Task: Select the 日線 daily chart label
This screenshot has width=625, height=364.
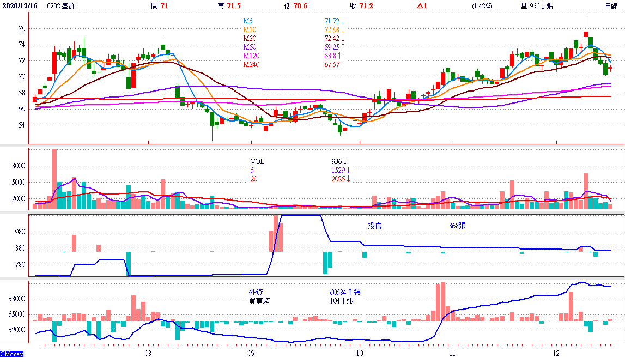Action: tap(611, 6)
